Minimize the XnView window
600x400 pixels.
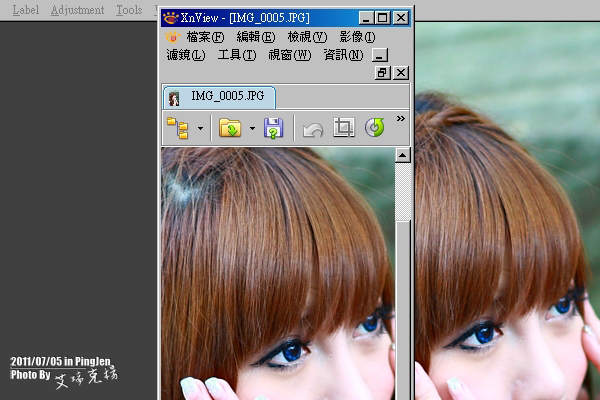366,18
